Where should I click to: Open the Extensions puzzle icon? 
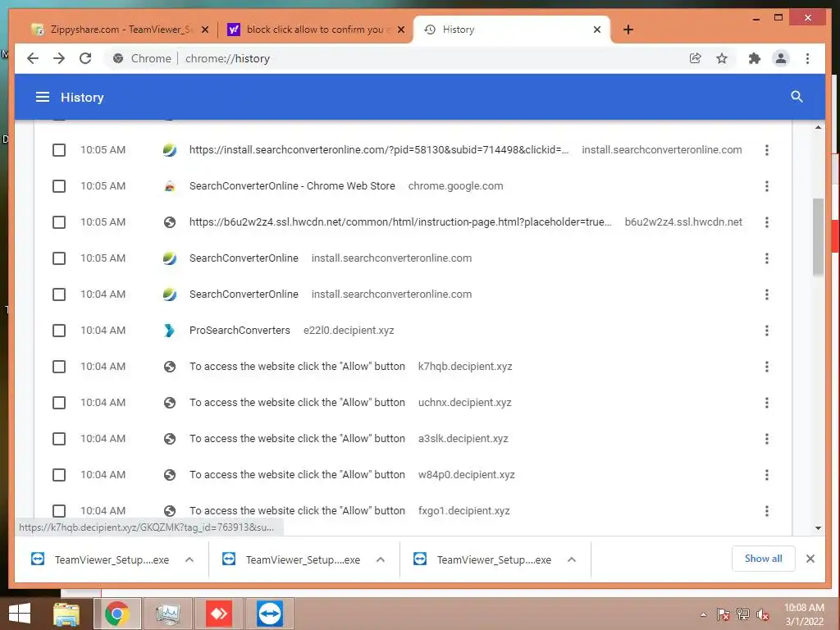click(755, 58)
